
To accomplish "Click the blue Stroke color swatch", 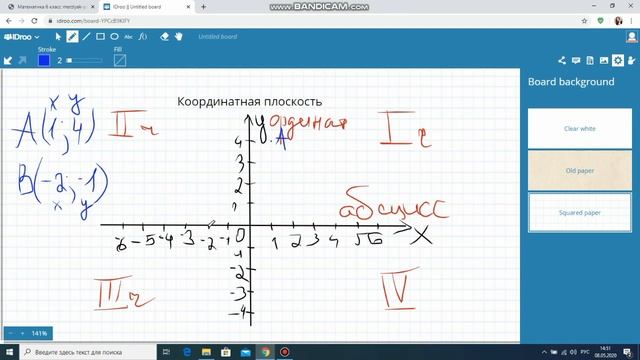I will [x=44, y=60].
